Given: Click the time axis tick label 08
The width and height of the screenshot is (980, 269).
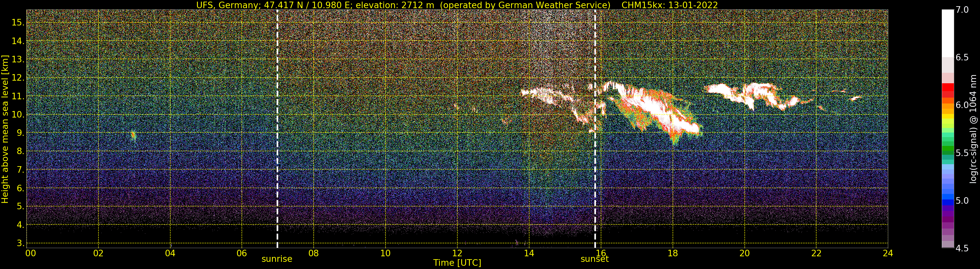Looking at the screenshot, I should point(313,253).
